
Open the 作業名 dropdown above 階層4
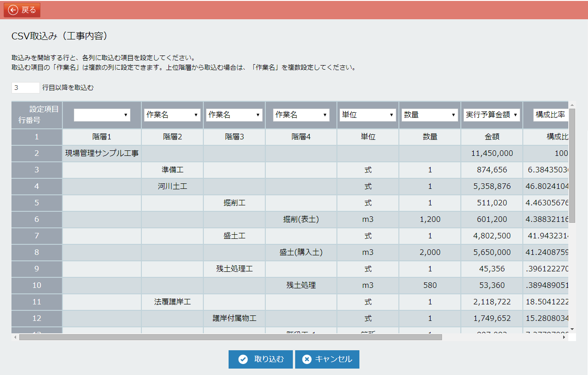[301, 115]
